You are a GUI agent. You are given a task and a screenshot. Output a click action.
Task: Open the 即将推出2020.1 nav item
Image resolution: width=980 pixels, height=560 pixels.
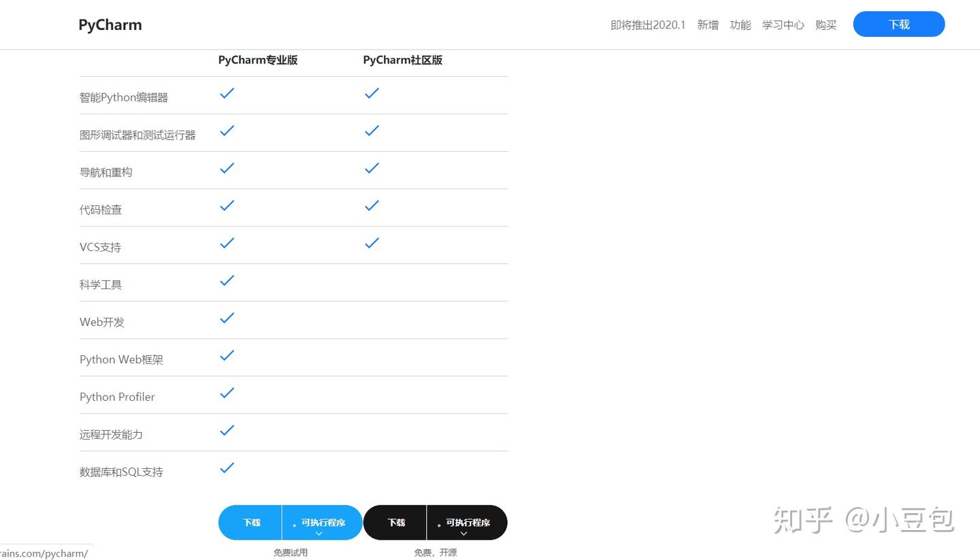tap(648, 25)
